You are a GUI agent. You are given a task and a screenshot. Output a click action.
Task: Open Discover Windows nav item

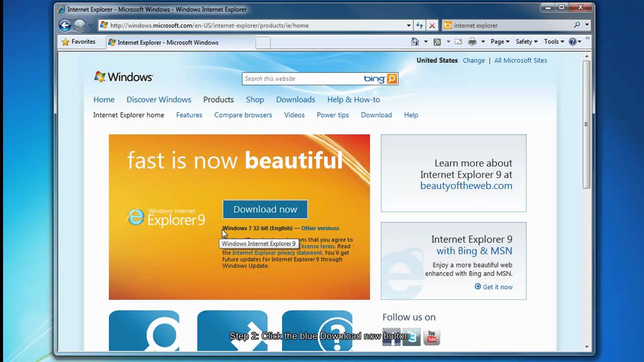coord(158,100)
